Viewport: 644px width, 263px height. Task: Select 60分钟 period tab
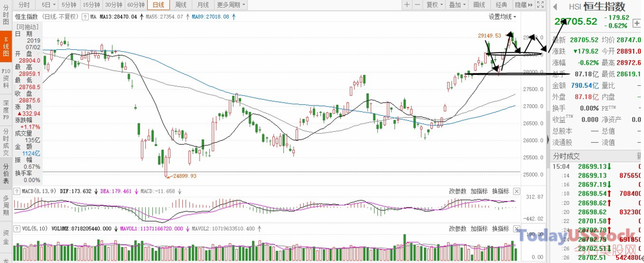pyautogui.click(x=136, y=4)
